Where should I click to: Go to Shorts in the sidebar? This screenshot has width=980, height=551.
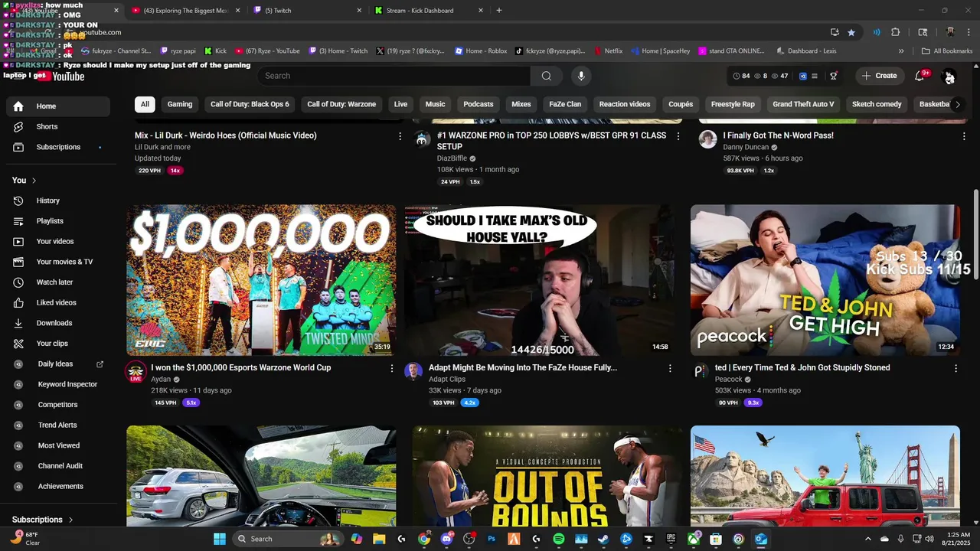(x=58, y=126)
